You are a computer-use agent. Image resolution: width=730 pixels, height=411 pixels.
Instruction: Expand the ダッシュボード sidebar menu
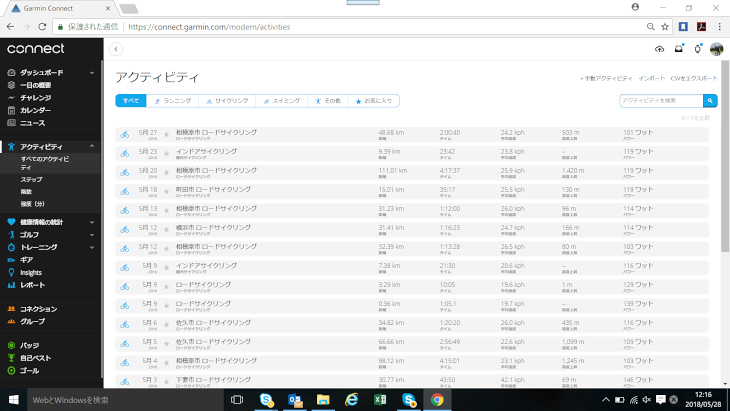pos(92,73)
